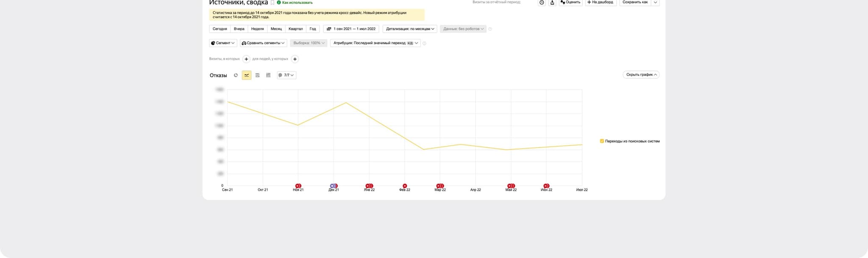This screenshot has width=868, height=258.
Task: Select the 'Неделя' period tab
Action: (x=257, y=29)
